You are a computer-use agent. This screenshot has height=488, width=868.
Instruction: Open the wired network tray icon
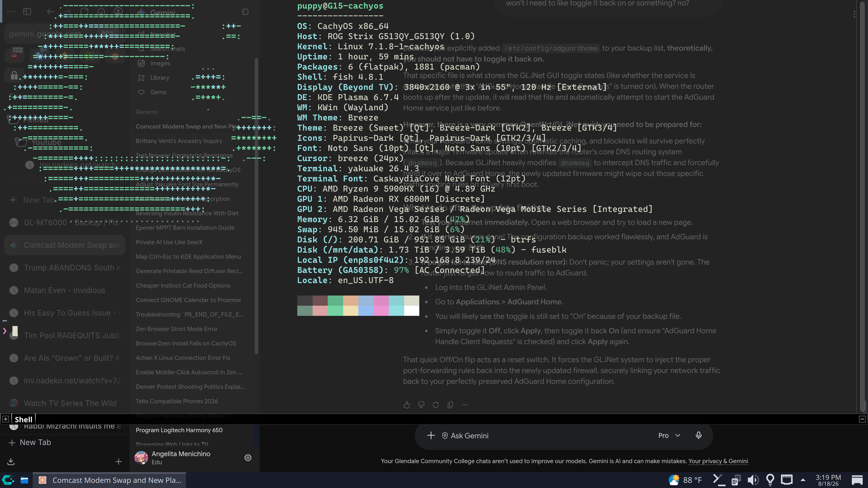(787, 480)
